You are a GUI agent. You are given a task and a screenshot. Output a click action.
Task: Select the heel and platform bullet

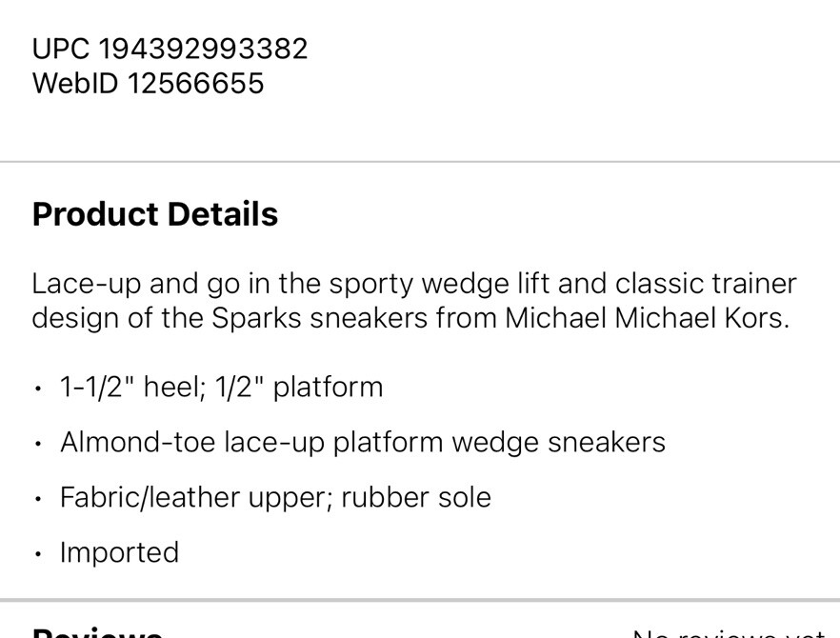click(x=221, y=388)
